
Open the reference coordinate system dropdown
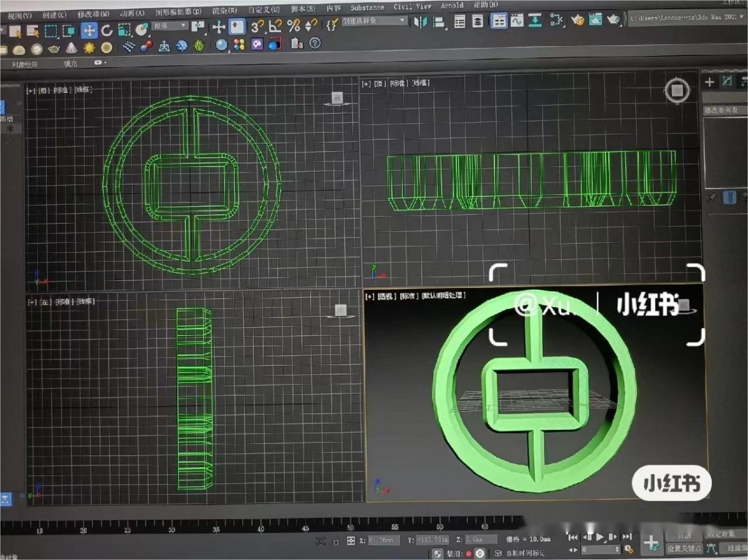pyautogui.click(x=171, y=26)
